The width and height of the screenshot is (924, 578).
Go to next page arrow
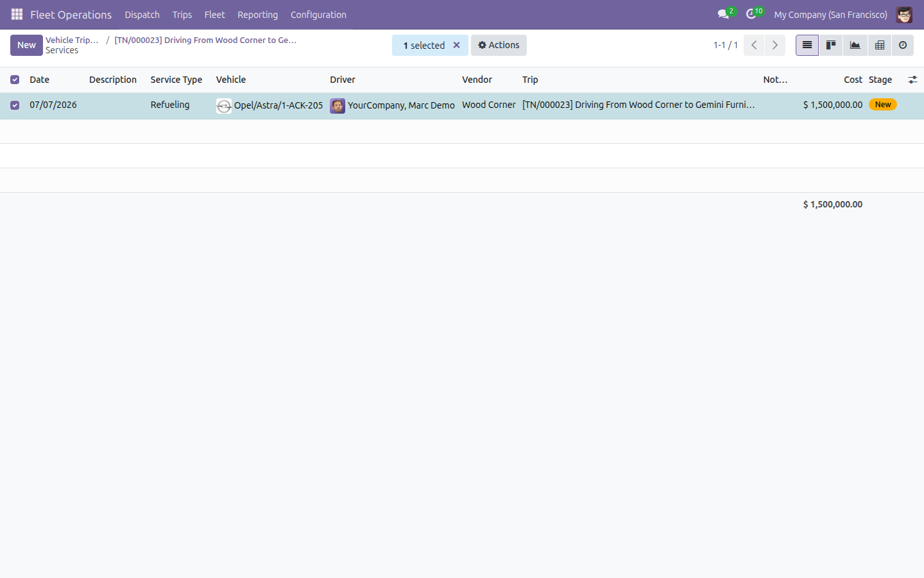775,45
